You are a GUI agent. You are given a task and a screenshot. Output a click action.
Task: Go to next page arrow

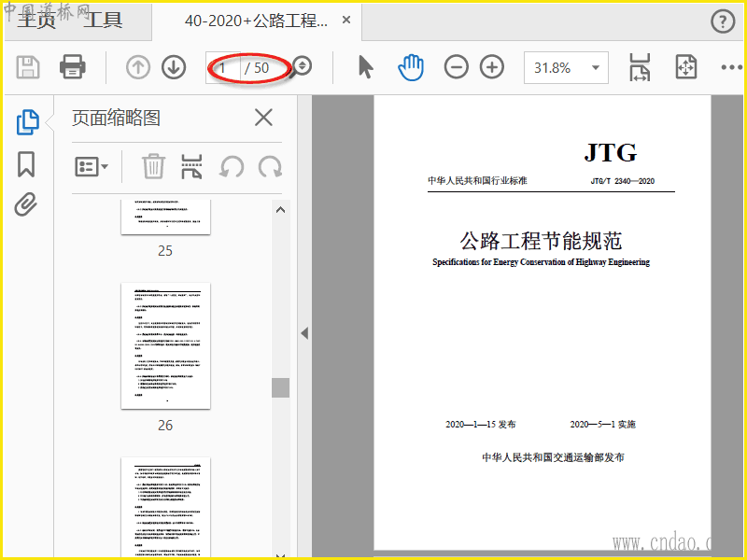click(174, 67)
